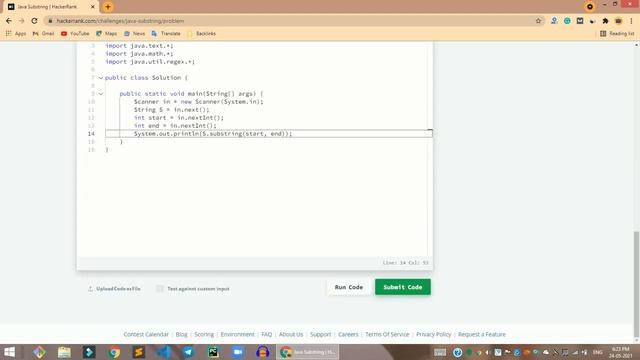Viewport: 640px width, 360px height.
Task: Open the Maps bookmark
Action: pyautogui.click(x=107, y=33)
